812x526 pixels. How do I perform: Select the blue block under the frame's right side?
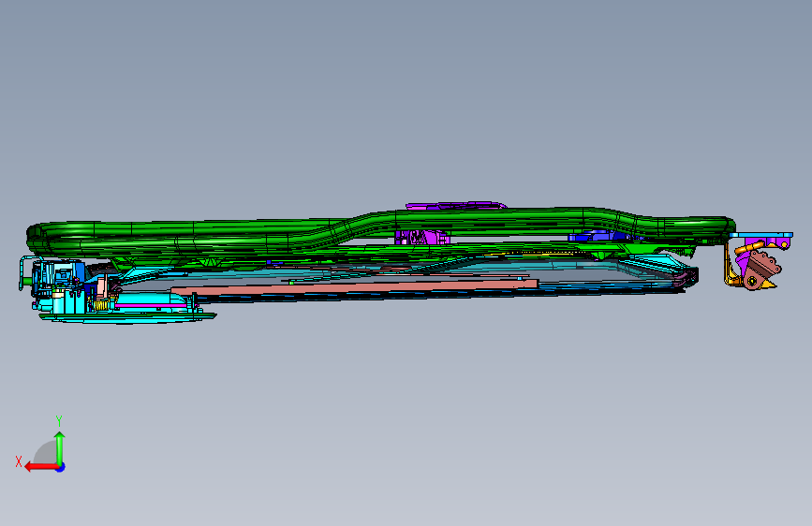[x=600, y=236]
